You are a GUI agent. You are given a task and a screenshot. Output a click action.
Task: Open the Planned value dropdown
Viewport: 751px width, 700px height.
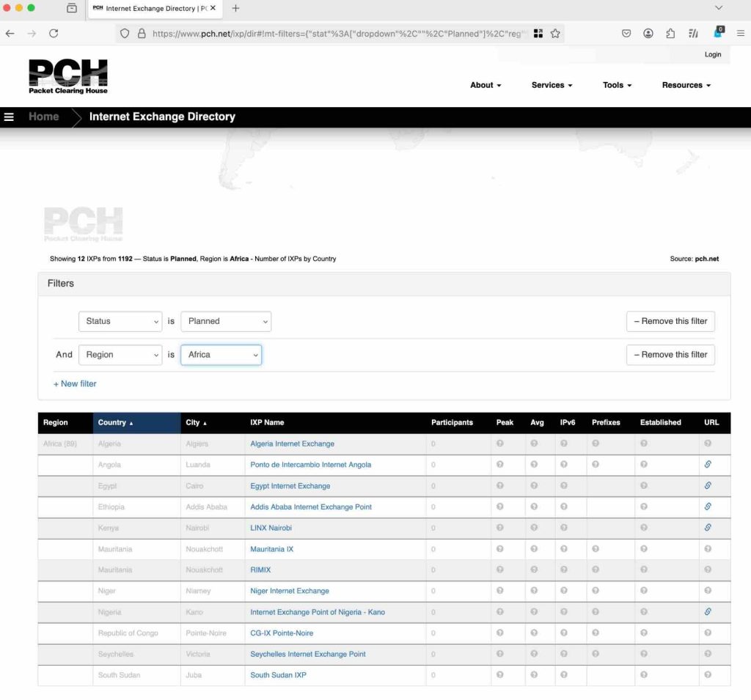tap(226, 321)
